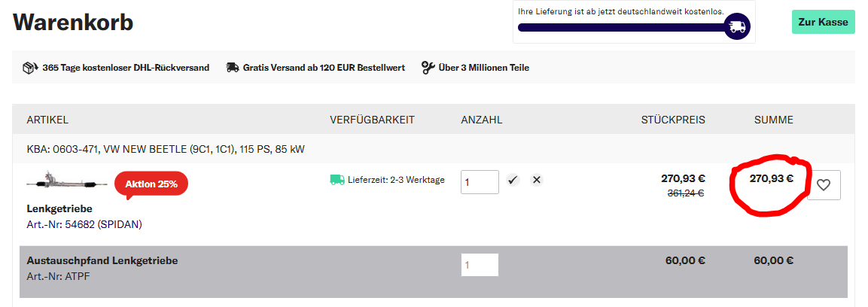The image size is (868, 307).
Task: Click the wrench tools parts icon
Action: [x=428, y=68]
